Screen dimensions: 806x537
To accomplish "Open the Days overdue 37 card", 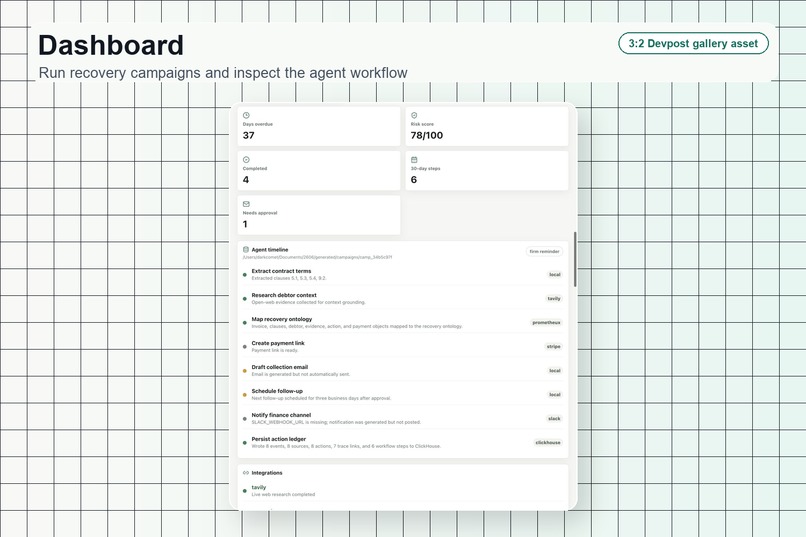I will tap(319, 126).
